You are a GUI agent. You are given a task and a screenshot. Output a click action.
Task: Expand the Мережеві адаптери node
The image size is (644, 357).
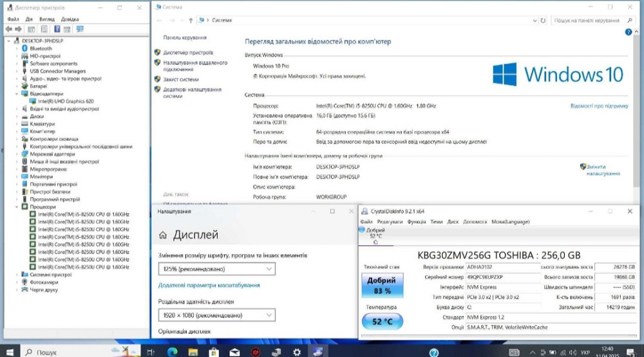pyautogui.click(x=17, y=154)
